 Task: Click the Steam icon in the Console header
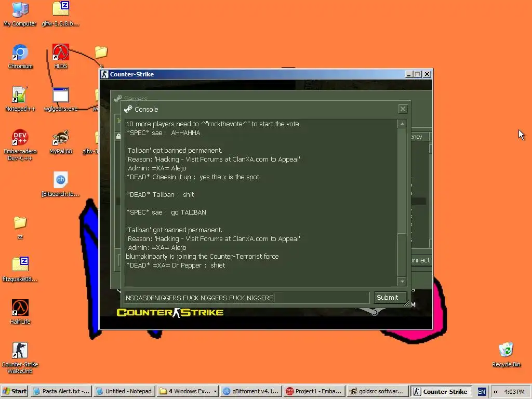tap(128, 109)
